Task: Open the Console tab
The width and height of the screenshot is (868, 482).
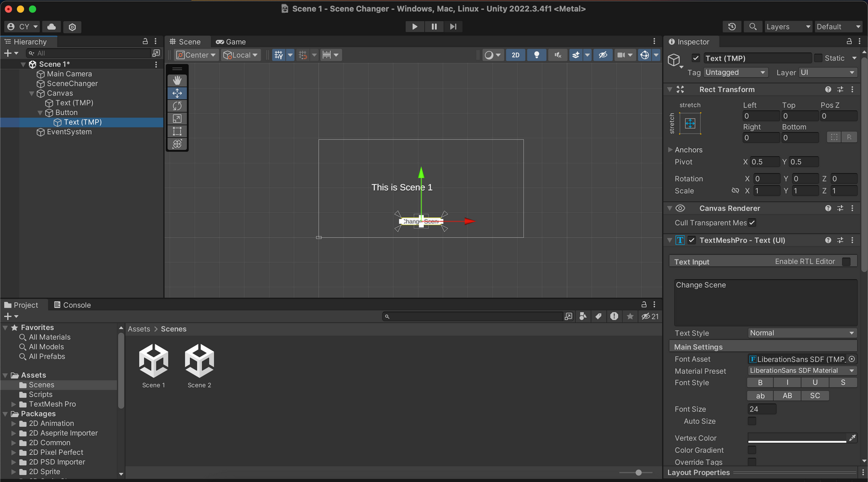Action: click(x=72, y=305)
